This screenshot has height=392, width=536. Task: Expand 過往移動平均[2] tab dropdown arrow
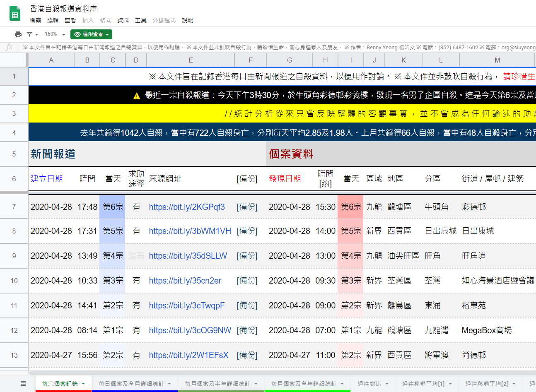514,384
